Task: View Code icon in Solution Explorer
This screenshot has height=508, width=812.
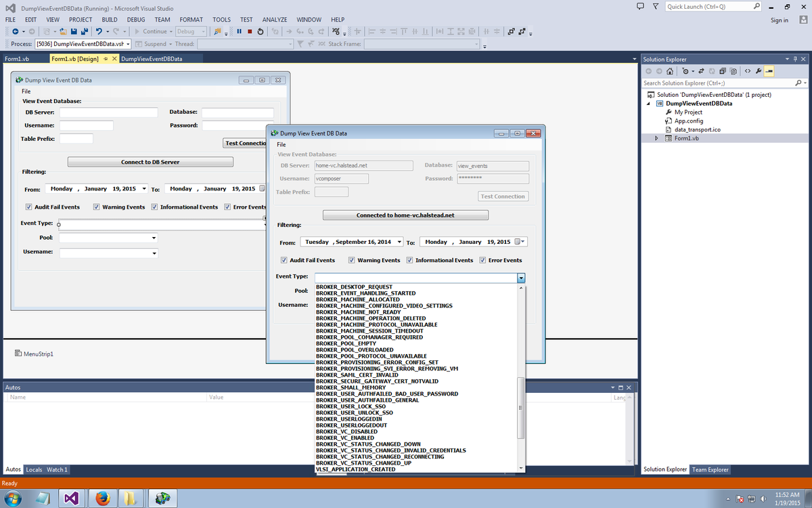Action: pyautogui.click(x=748, y=71)
